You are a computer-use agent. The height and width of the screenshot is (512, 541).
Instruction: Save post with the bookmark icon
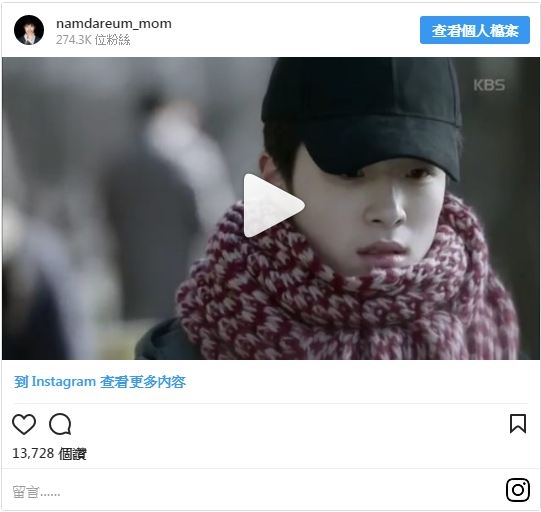(x=518, y=424)
